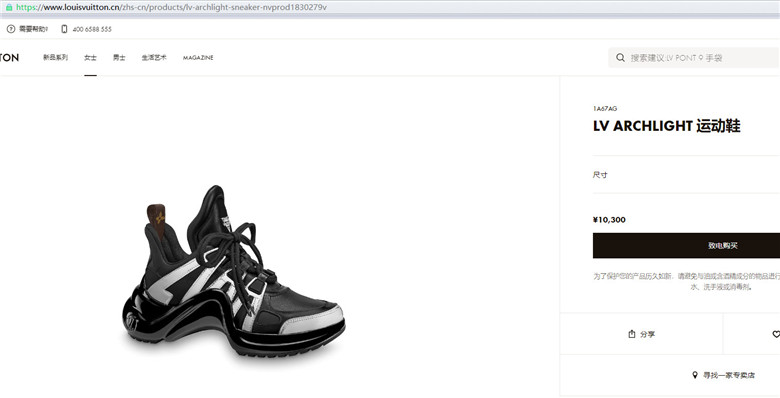Screen dimensions: 780x398
Task: Open the 男士 menu
Action: tap(119, 58)
